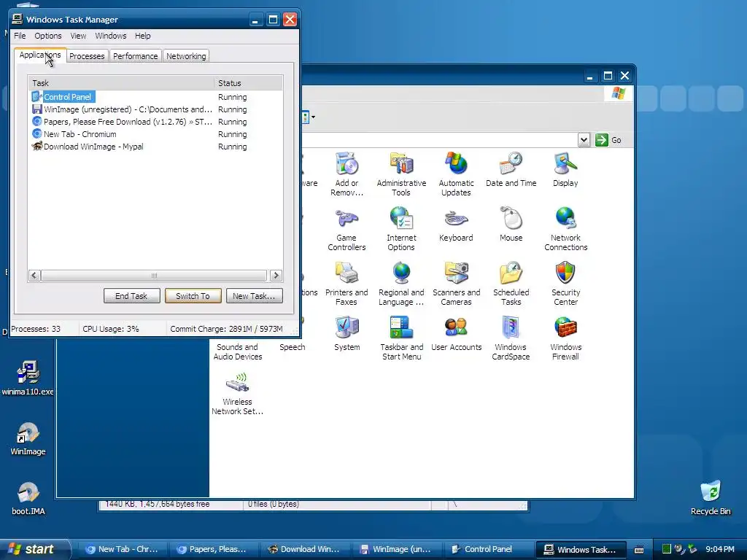Click the Status column header
Viewport: 747px width, 560px height.
click(x=248, y=83)
